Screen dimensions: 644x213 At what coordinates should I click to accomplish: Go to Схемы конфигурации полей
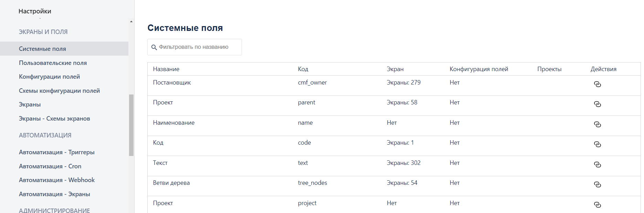[x=59, y=91]
